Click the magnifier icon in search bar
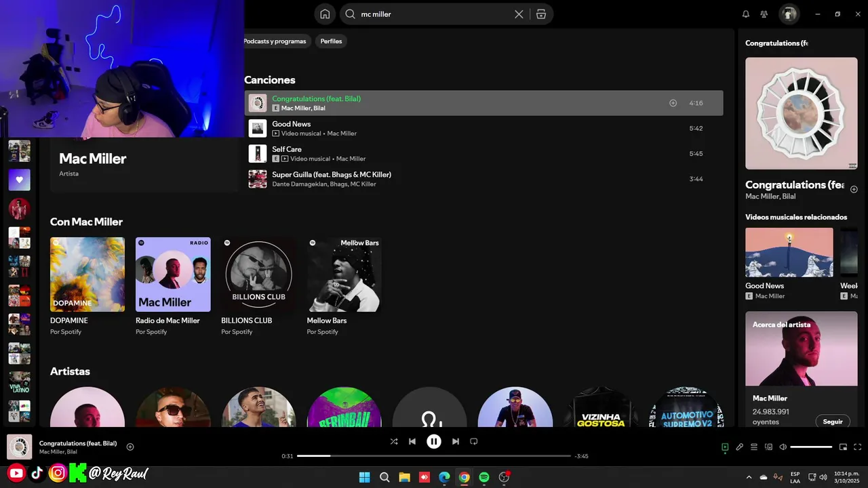Image resolution: width=868 pixels, height=488 pixels. 350,14
